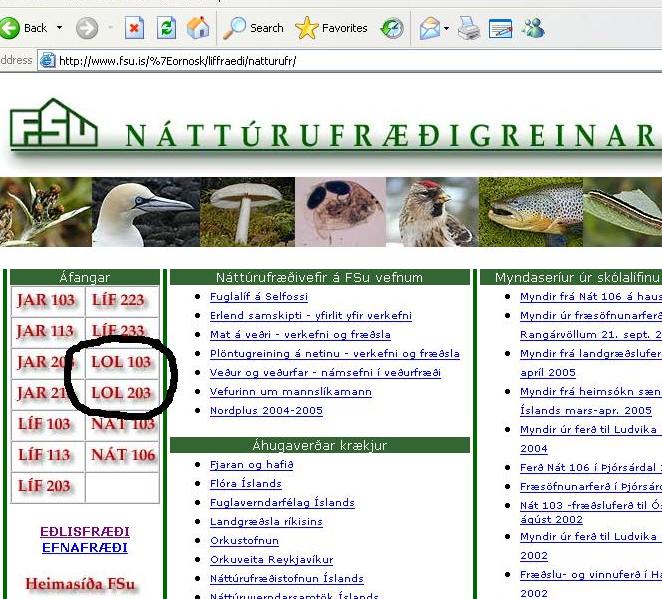This screenshot has height=599, width=662.
Task: Open Myndir frá landgræðsluferð link
Action: tap(591, 354)
